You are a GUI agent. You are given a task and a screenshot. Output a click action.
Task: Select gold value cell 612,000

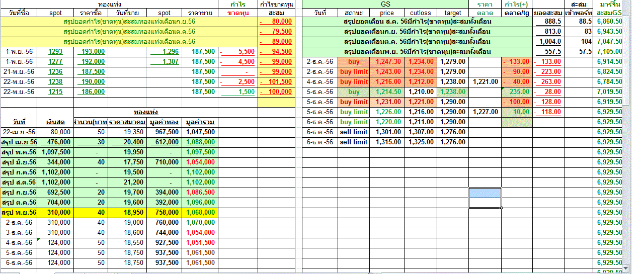coord(165,142)
